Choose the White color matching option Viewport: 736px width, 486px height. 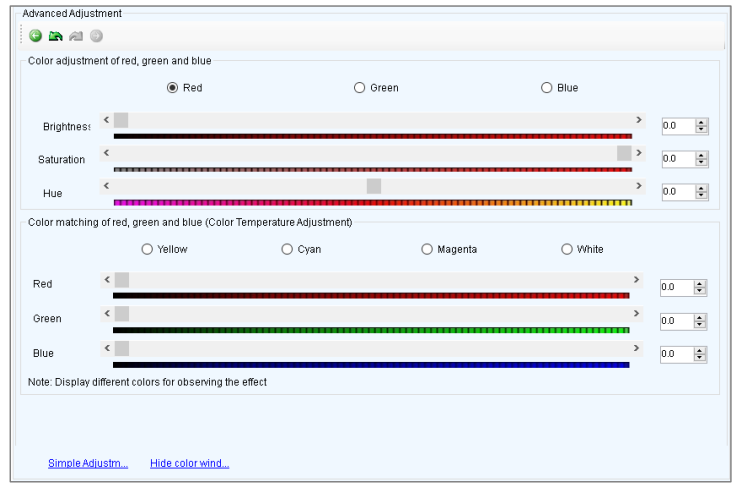[x=567, y=249]
